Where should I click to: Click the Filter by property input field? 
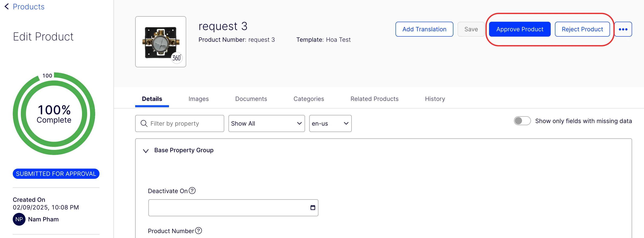(x=180, y=123)
